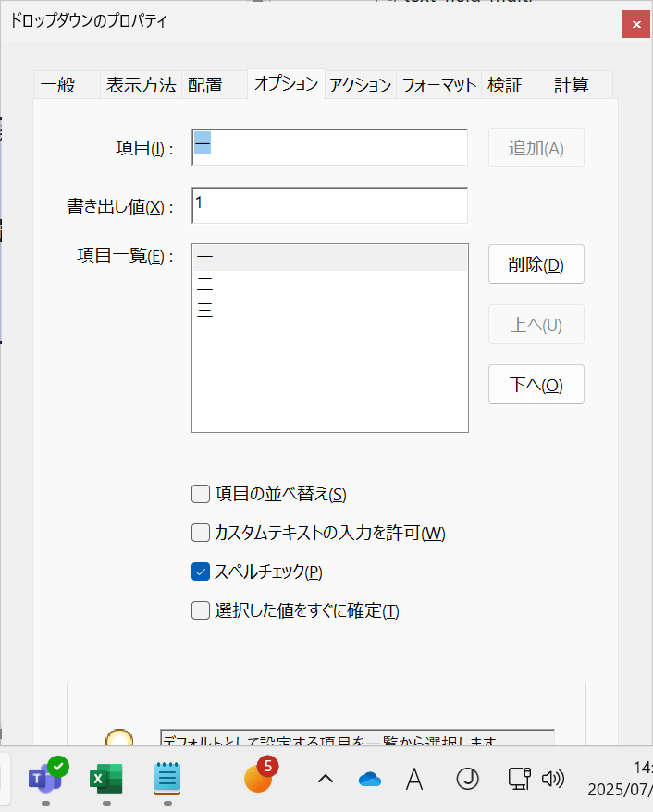Click the IME input mode A icon

[x=414, y=779]
